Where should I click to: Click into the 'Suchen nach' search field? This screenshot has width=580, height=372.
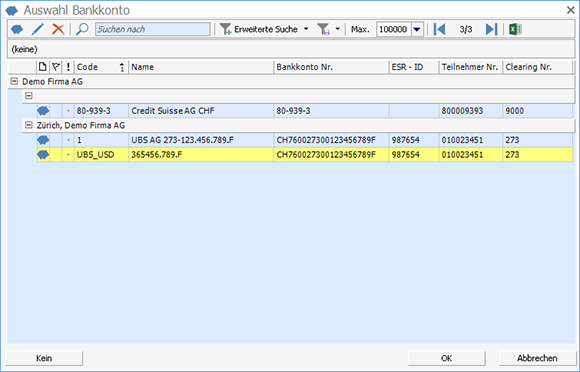pyautogui.click(x=153, y=29)
